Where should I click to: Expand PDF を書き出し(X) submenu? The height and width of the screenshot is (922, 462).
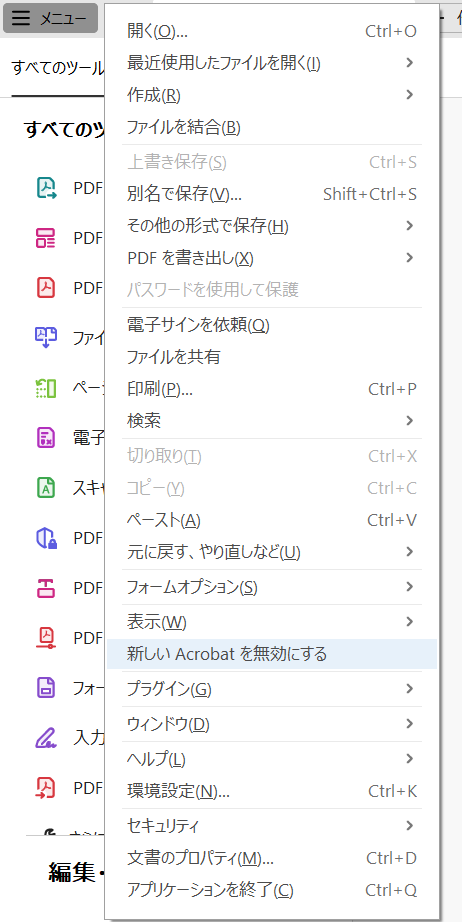pyautogui.click(x=272, y=258)
